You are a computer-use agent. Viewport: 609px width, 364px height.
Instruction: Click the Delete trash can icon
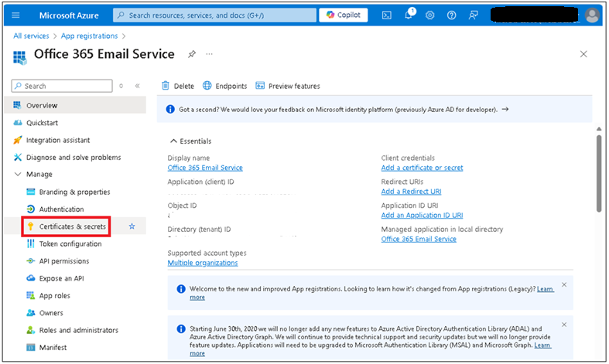coord(166,85)
